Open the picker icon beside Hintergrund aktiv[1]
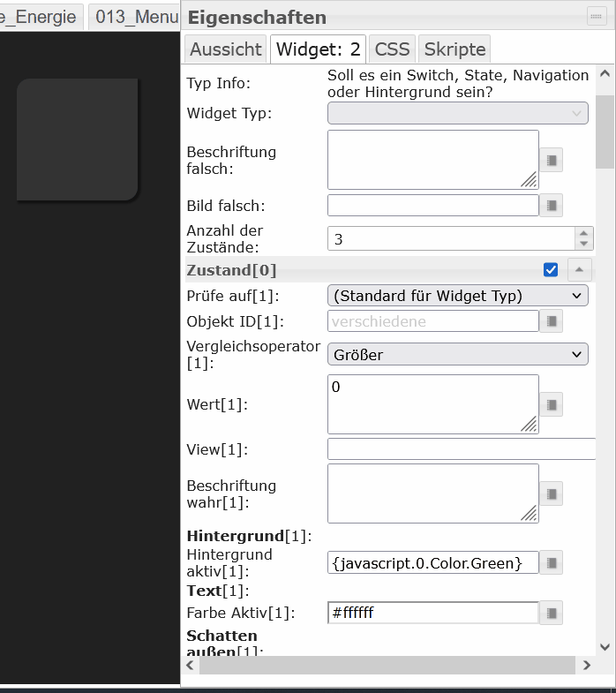The width and height of the screenshot is (616, 693). coord(552,562)
